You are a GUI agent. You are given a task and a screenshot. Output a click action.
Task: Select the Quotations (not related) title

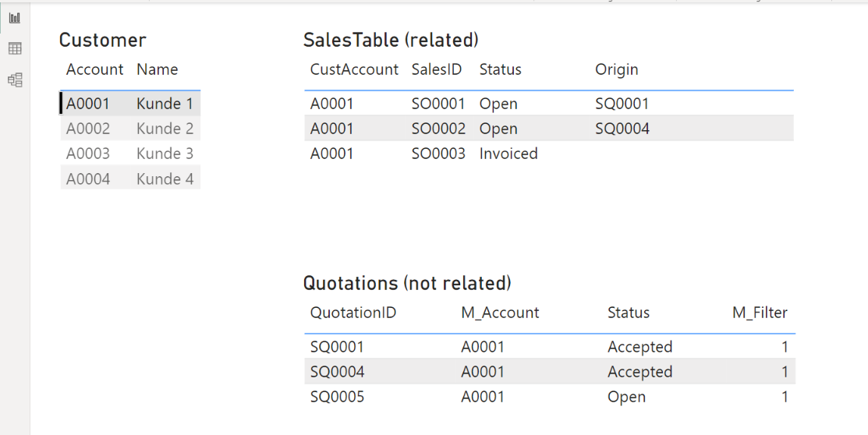pos(407,283)
